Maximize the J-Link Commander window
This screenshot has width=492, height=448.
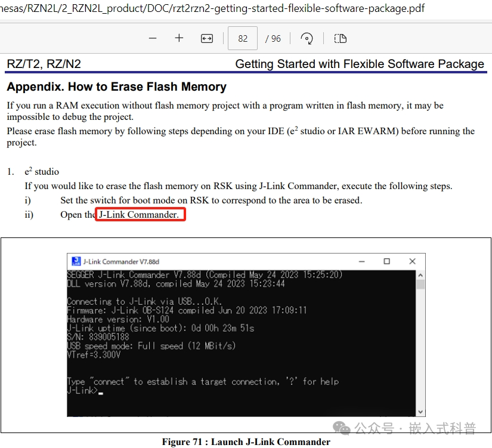click(x=387, y=261)
